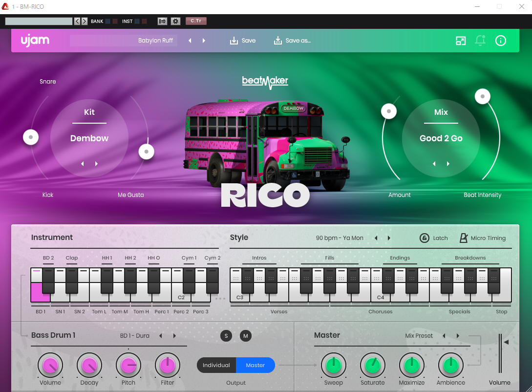
Task: Open the notifications bell icon
Action: click(480, 41)
